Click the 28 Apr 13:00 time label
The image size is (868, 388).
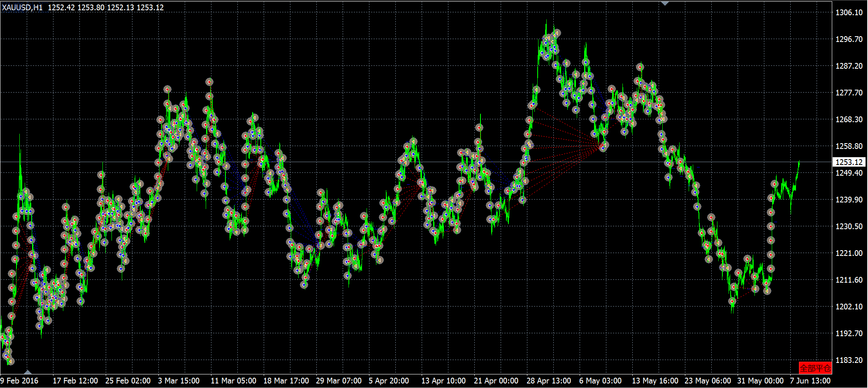tap(549, 381)
